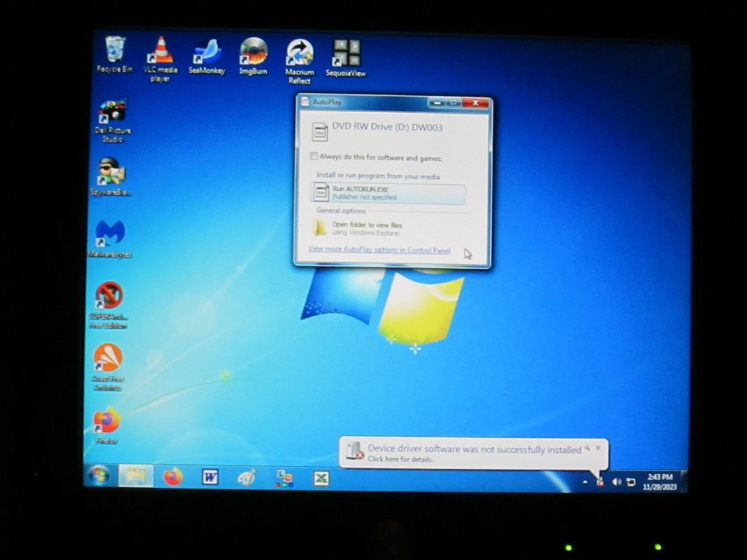Enable 'Always do this for software and games'
This screenshot has height=560, width=747.
(x=314, y=156)
